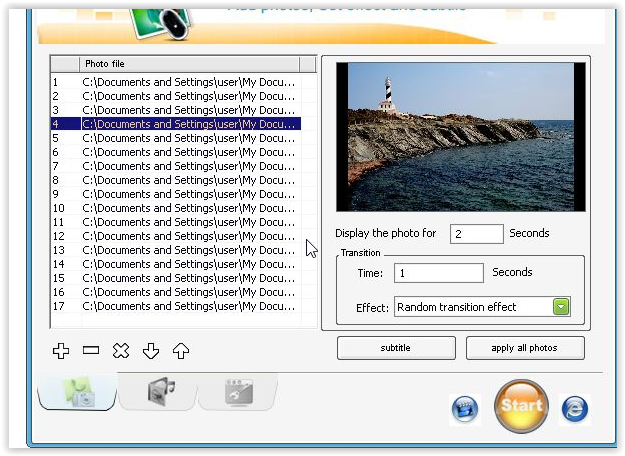Move selected photo up with arrow icon
Image resolution: width=625 pixels, height=456 pixels.
click(181, 351)
